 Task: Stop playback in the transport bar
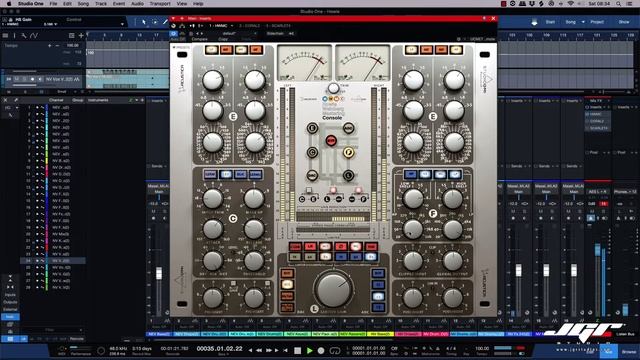click(x=298, y=350)
